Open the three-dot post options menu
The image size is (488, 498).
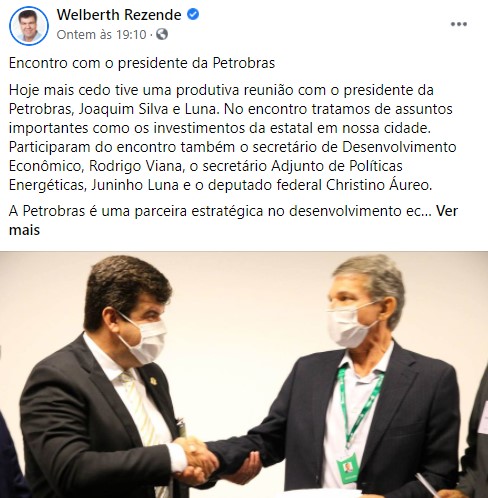[459, 24]
